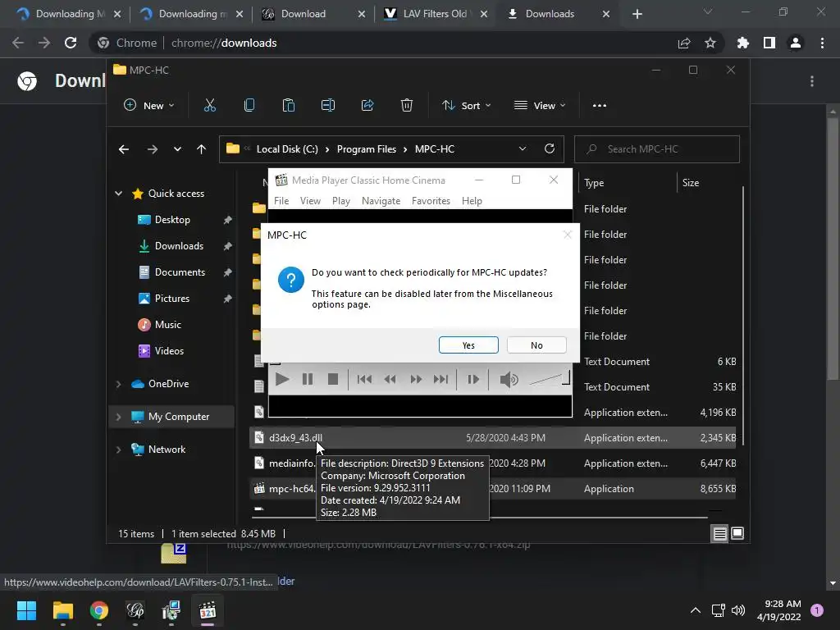The image size is (840, 630).
Task: Open Videos in the navigation pane
Action: click(169, 351)
